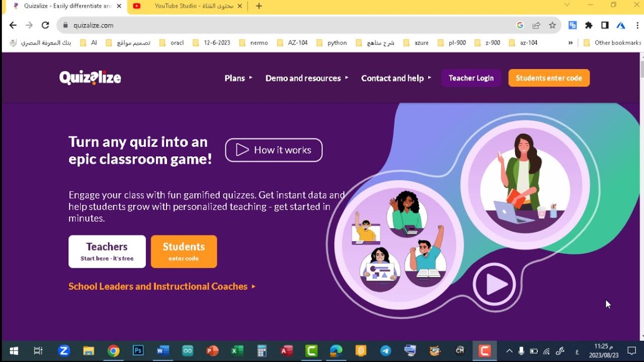The width and height of the screenshot is (644, 362).
Task: Open Microsoft Word from the taskbar
Action: pos(163,351)
